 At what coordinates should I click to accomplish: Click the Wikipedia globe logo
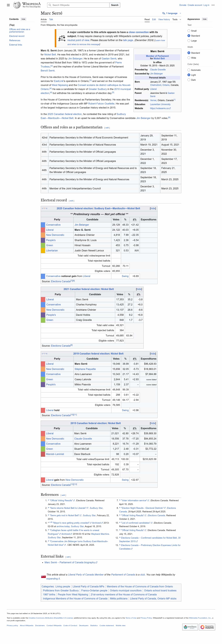(x=17, y=5)
